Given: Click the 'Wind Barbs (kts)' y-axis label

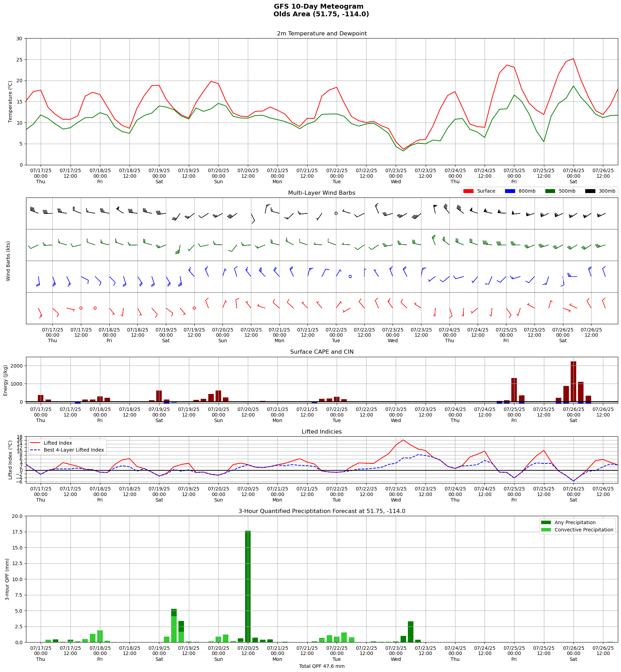Looking at the screenshot, I should (8, 261).
